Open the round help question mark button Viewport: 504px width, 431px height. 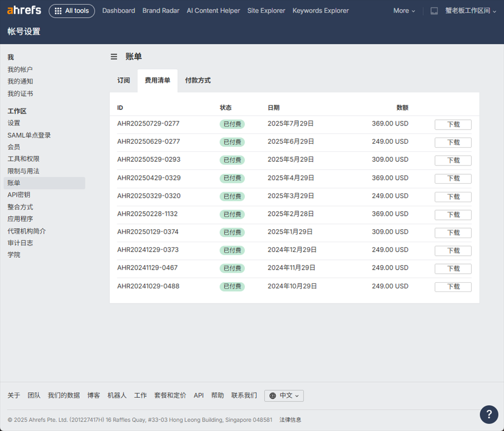pos(489,414)
